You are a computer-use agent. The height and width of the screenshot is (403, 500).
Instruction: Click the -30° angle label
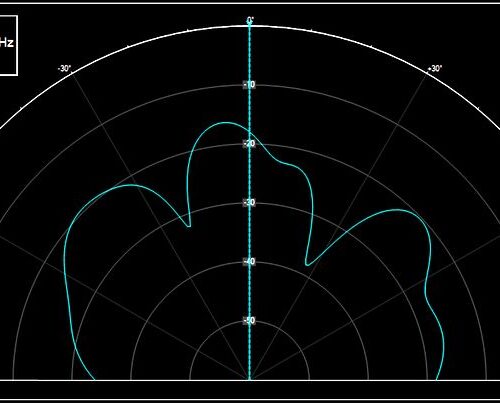(x=65, y=69)
